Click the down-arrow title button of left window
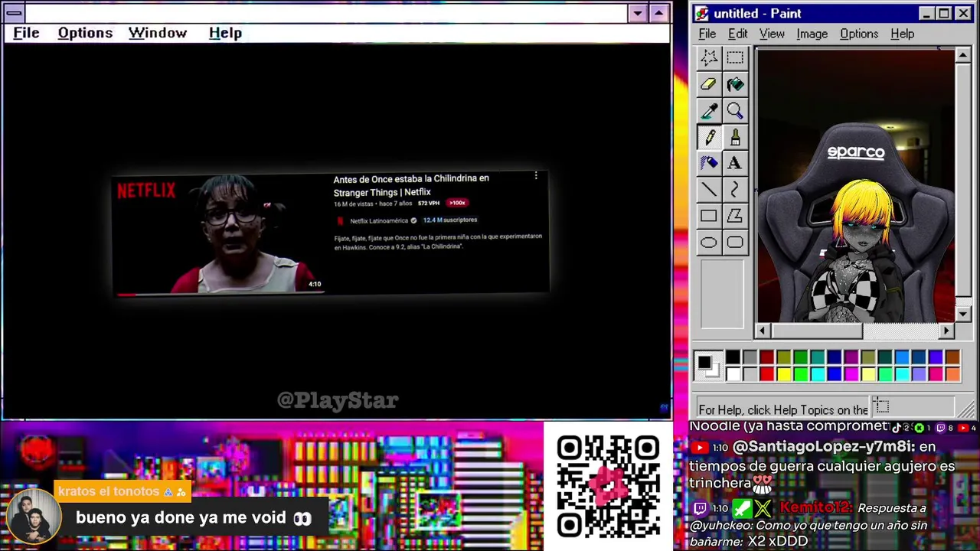The width and height of the screenshot is (980, 551). (x=638, y=13)
